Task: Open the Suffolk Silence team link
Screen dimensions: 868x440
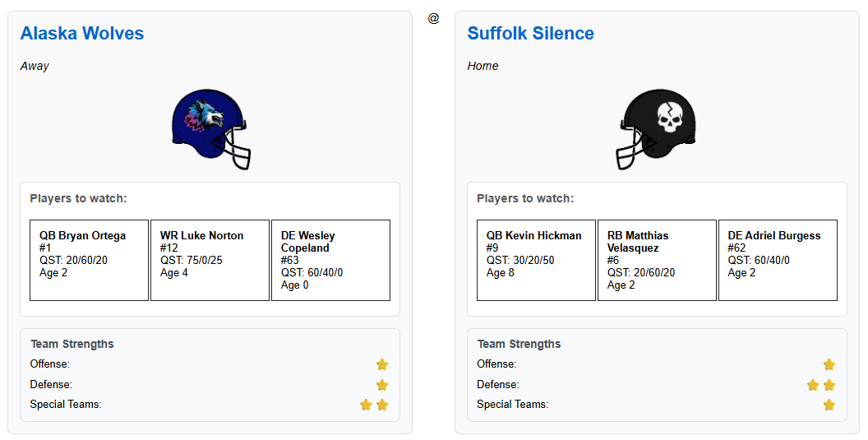Action: pyautogui.click(x=530, y=34)
